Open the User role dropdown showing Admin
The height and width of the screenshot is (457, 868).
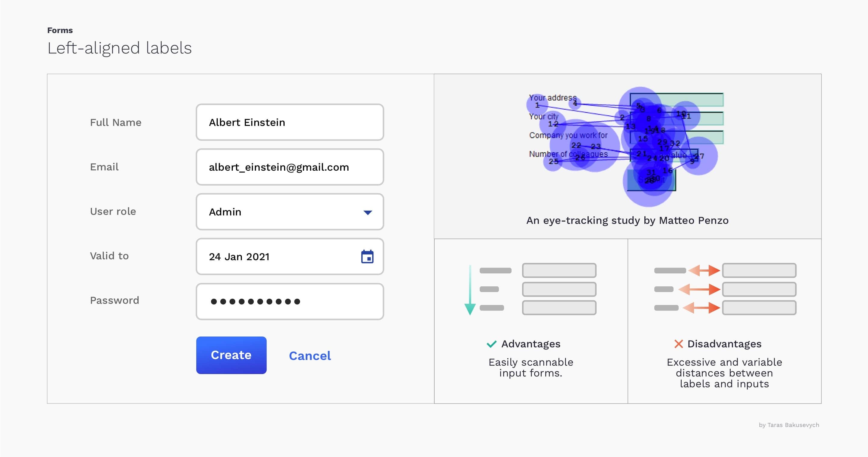click(289, 212)
